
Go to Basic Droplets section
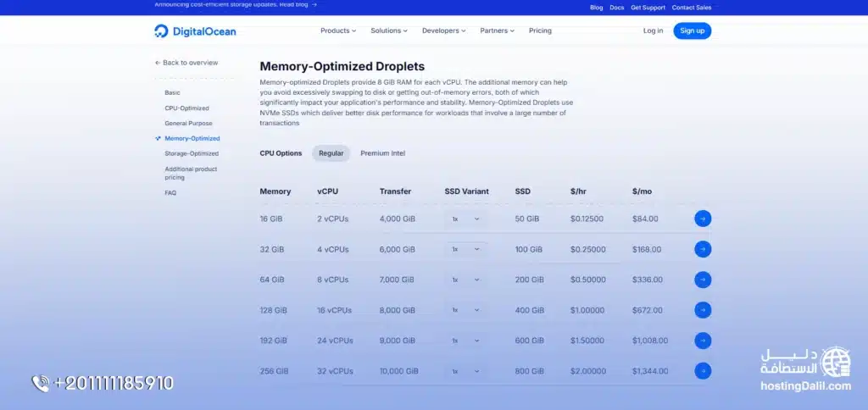click(172, 93)
